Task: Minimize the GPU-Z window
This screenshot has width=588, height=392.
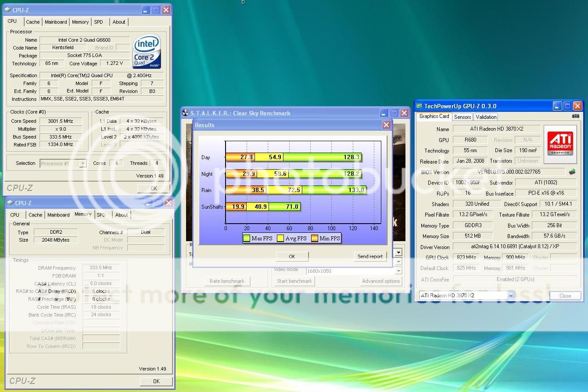Action: point(557,106)
